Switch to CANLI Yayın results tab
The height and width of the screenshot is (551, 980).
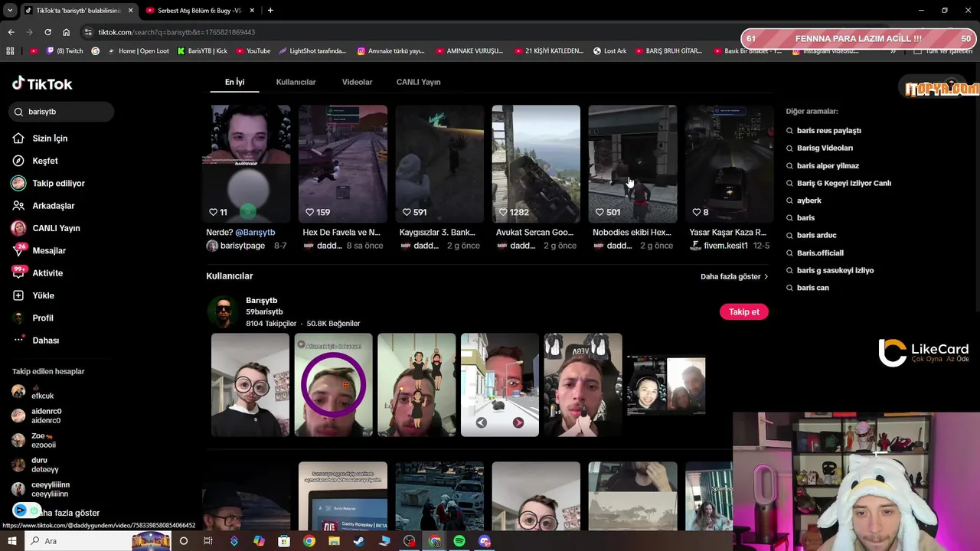click(x=418, y=82)
